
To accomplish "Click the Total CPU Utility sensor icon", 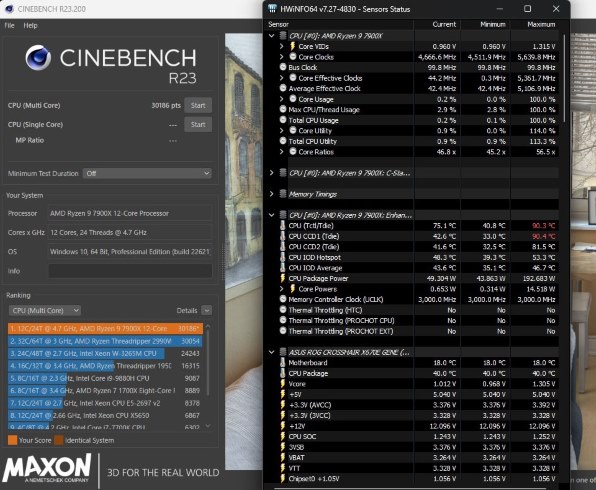I will [283, 141].
